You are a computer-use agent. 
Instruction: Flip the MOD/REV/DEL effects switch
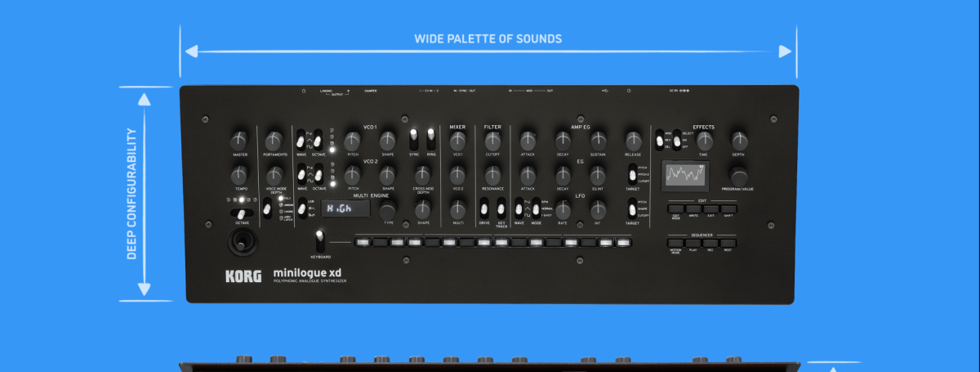point(660,140)
